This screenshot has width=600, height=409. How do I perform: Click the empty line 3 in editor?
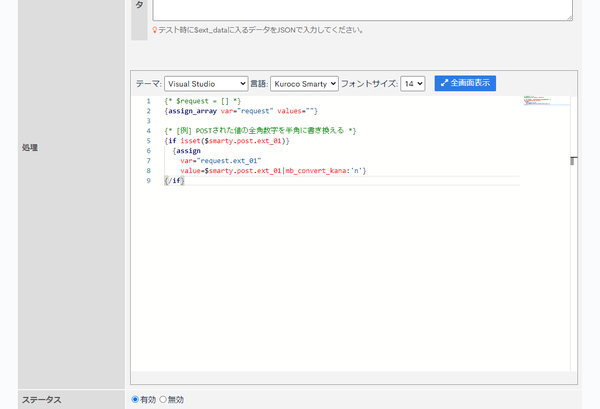coord(341,121)
